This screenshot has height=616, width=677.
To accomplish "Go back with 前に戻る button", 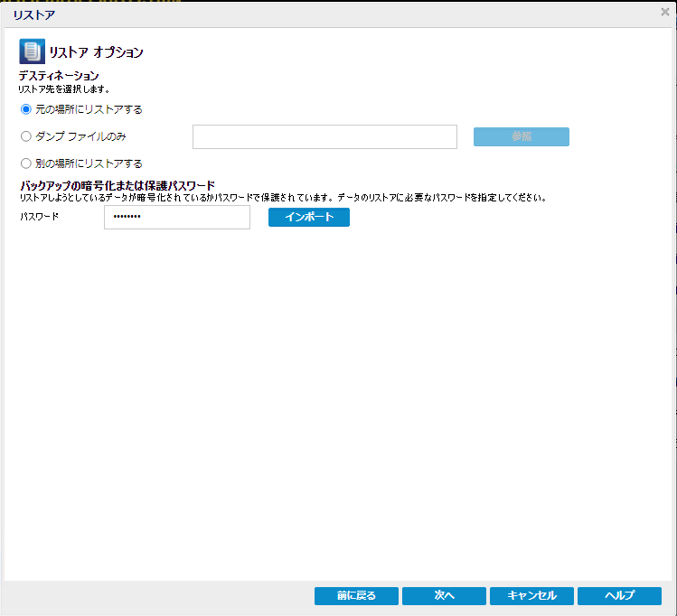I will tap(356, 596).
